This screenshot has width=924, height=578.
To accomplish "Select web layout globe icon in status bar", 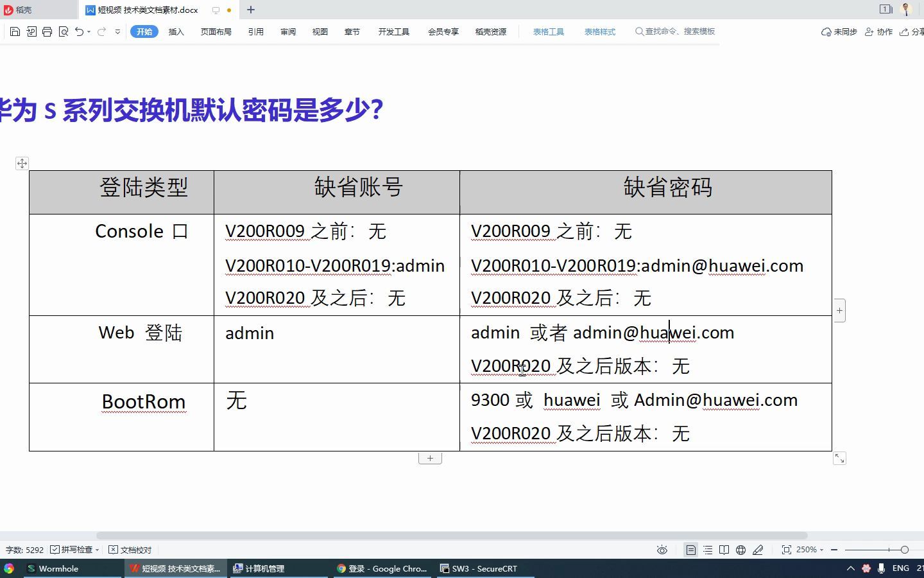I will 740,550.
